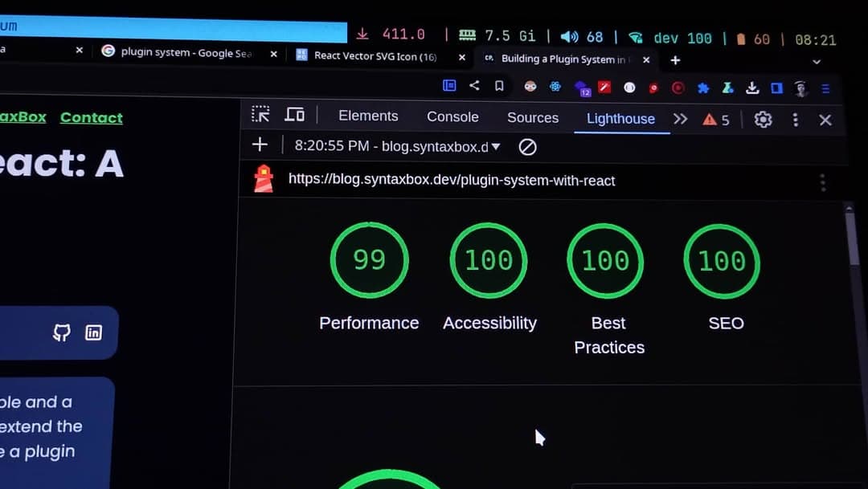Open the browser downloads icon
The image size is (868, 489).
(x=752, y=88)
